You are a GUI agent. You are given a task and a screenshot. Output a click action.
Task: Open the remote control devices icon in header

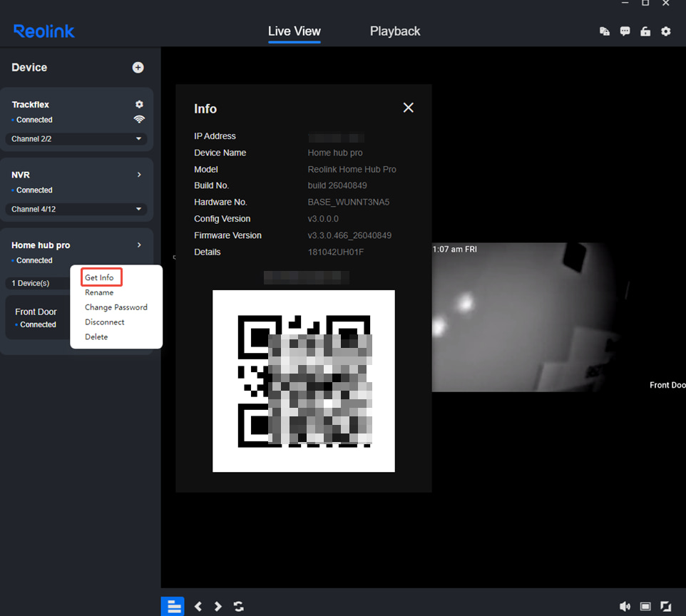click(x=605, y=31)
